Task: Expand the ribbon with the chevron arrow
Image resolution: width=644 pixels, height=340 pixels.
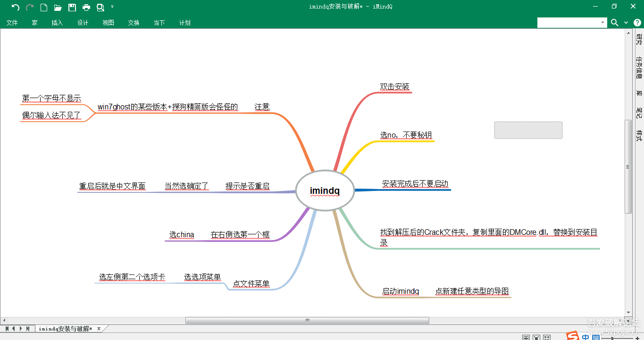Action: (626, 23)
